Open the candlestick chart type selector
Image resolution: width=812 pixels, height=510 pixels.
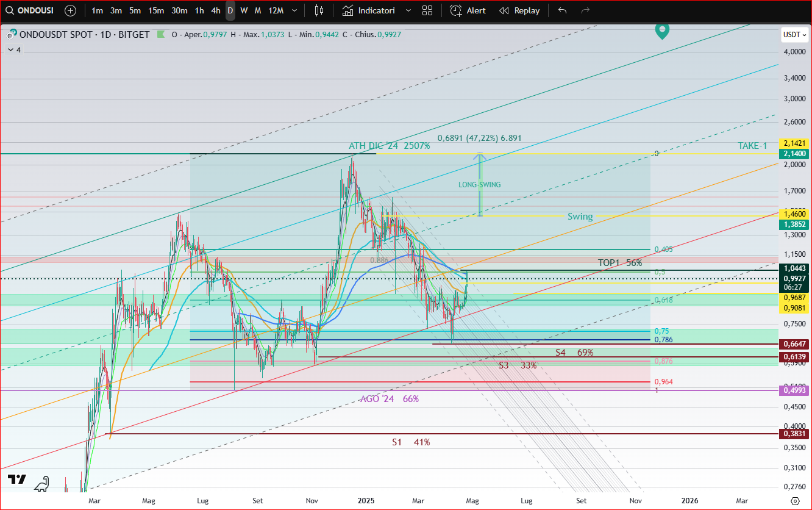click(319, 10)
